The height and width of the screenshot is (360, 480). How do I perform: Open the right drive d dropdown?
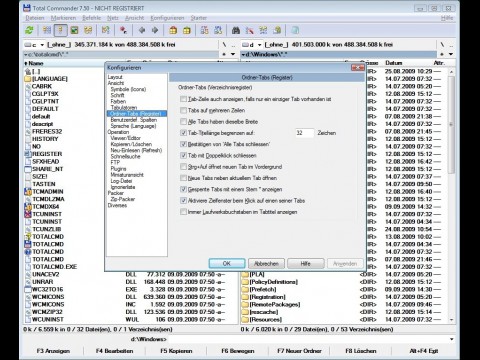(x=252, y=45)
